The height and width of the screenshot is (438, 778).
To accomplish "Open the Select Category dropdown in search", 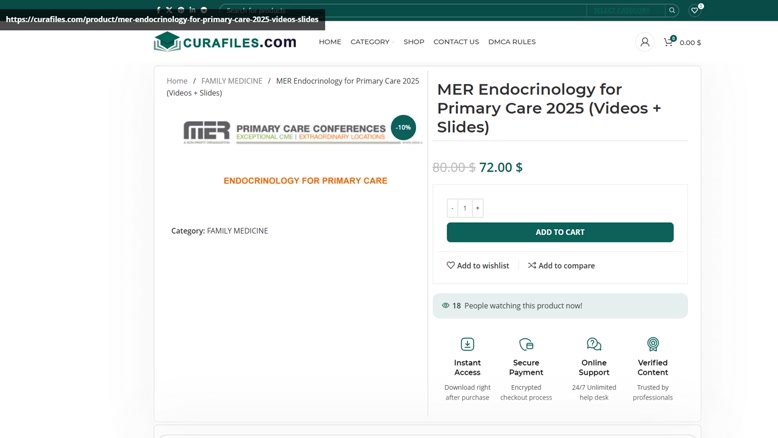I will point(625,10).
